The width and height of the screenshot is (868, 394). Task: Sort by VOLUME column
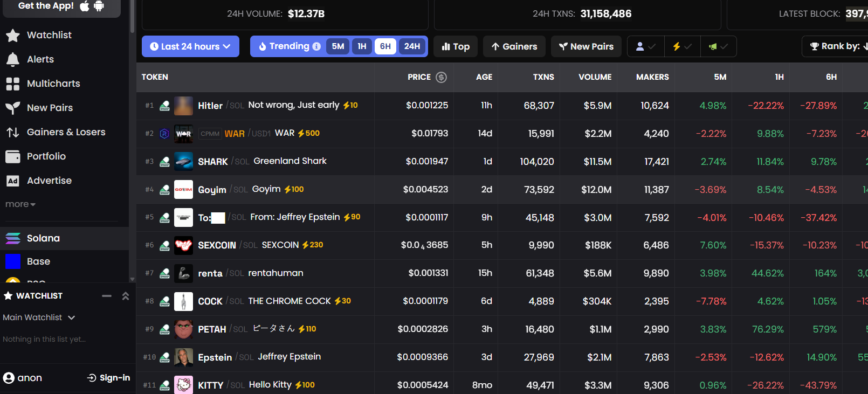[x=595, y=77]
